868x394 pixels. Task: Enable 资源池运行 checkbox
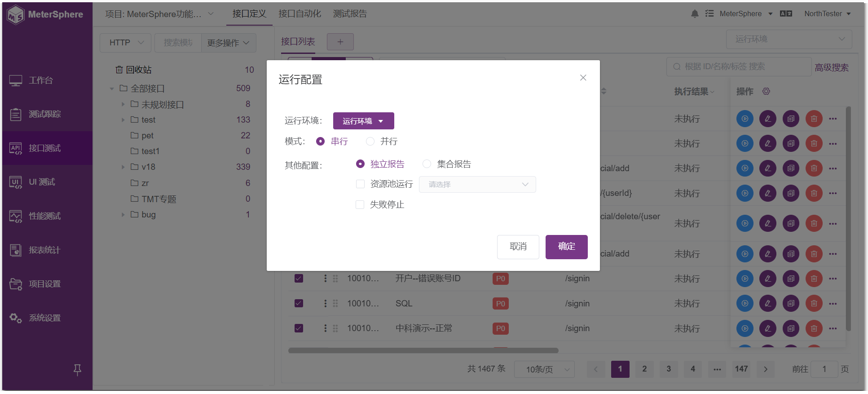point(360,184)
